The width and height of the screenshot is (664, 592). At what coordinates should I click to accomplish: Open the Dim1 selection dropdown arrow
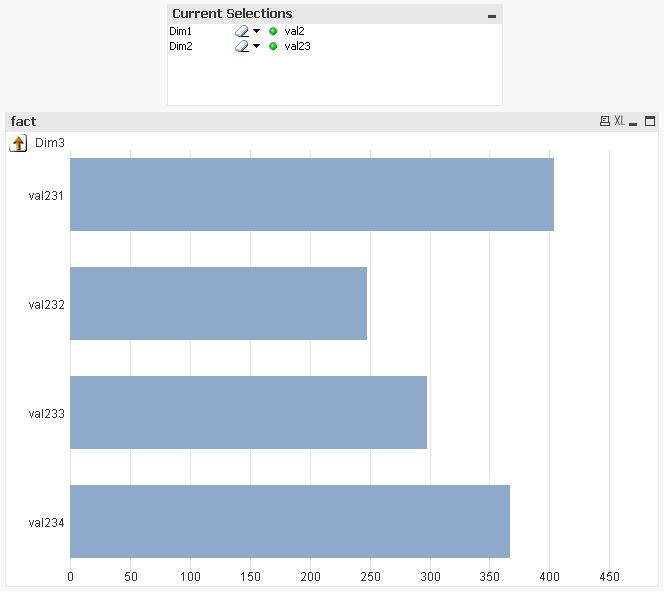256,31
